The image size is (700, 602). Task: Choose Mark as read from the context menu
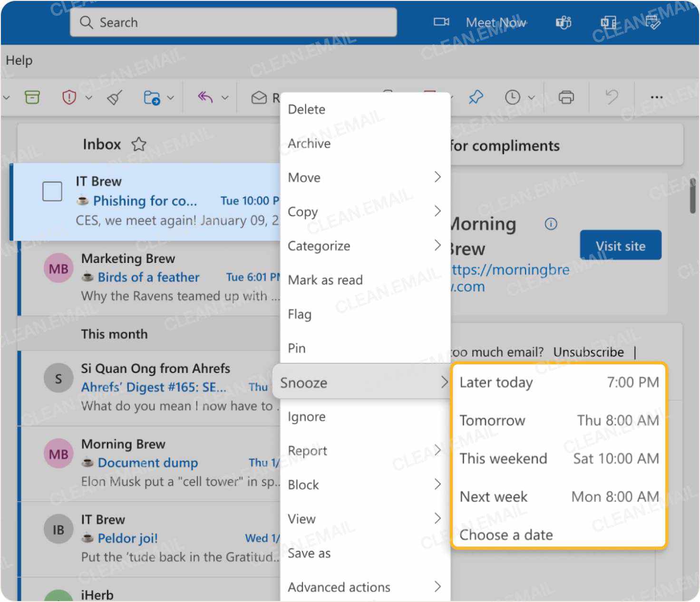click(x=325, y=280)
